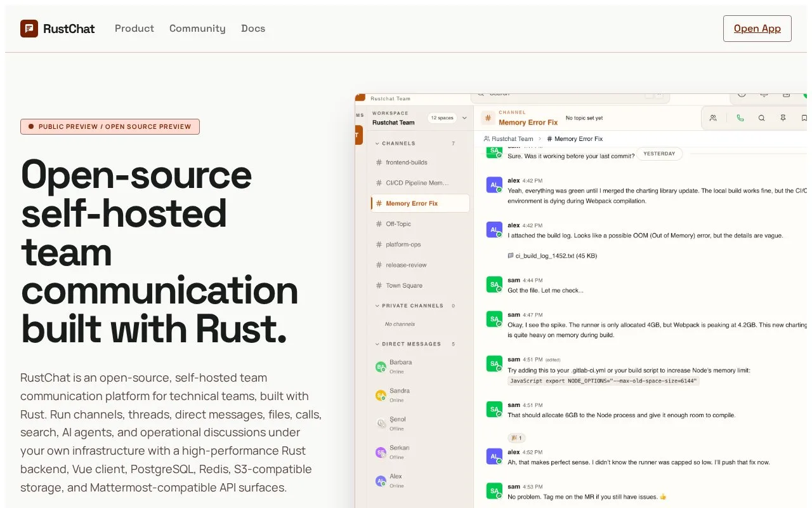
Task: Click the RustChat logo icon
Action: (29, 29)
